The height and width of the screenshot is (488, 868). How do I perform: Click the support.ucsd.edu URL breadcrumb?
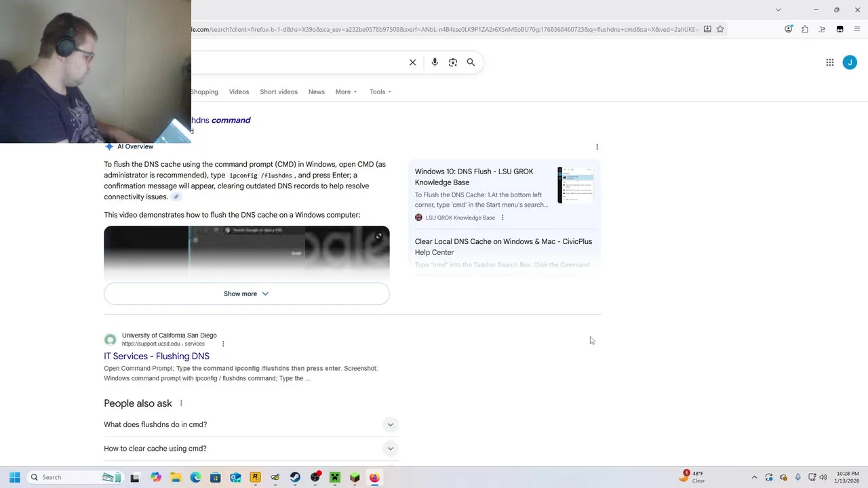tap(163, 344)
